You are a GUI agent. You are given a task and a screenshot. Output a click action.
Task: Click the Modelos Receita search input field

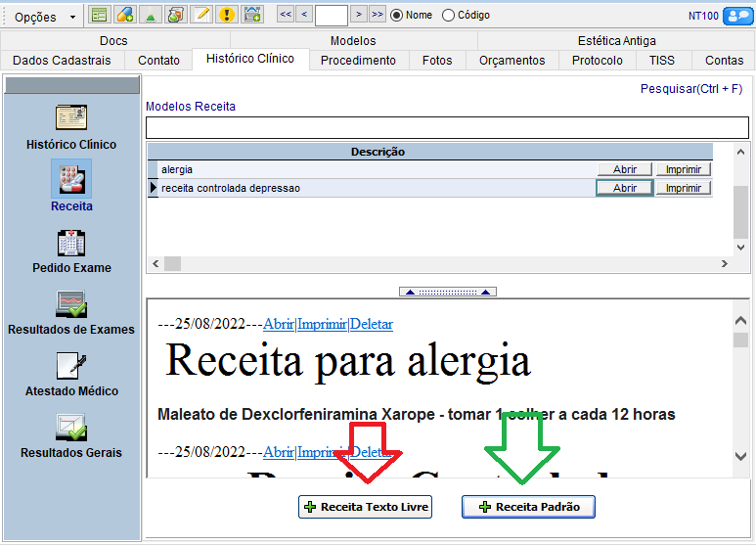[447, 128]
